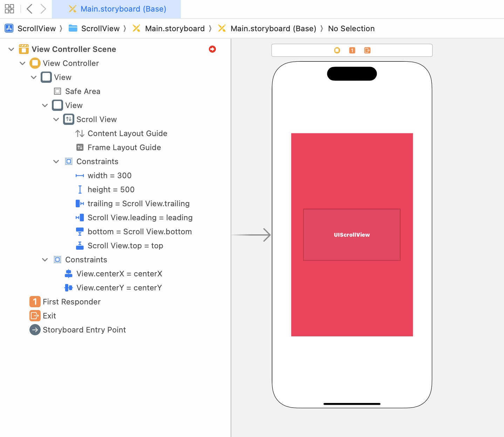Show auto layout issues via red arrow

pyautogui.click(x=212, y=49)
